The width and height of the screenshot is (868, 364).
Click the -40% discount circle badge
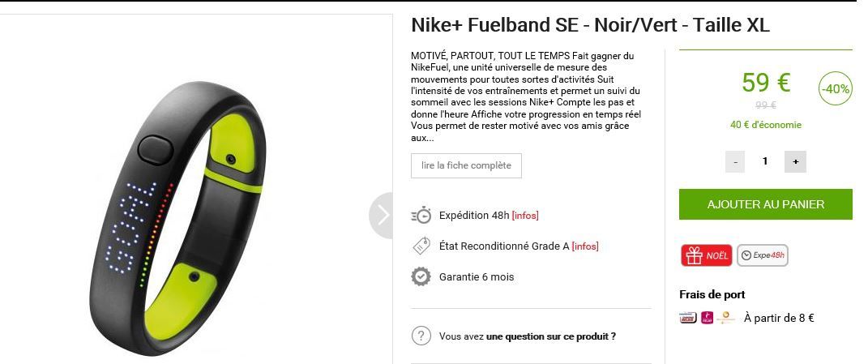[x=836, y=88]
